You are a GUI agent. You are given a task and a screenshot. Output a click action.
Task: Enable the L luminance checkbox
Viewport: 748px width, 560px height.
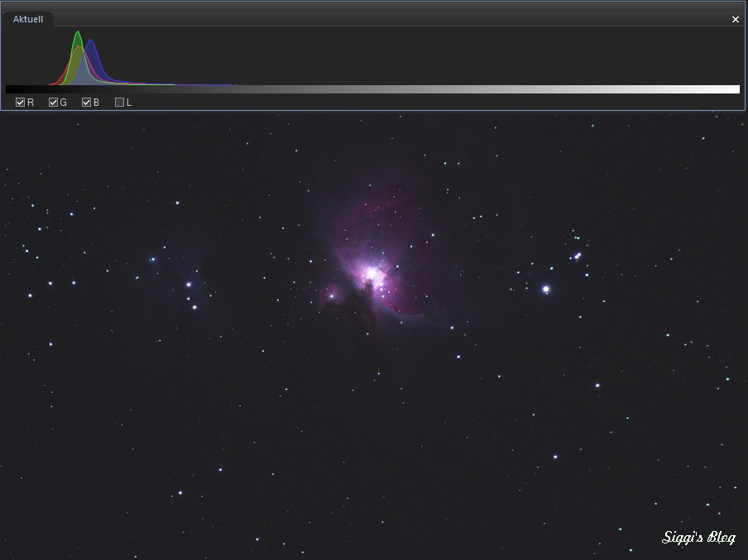[x=120, y=102]
